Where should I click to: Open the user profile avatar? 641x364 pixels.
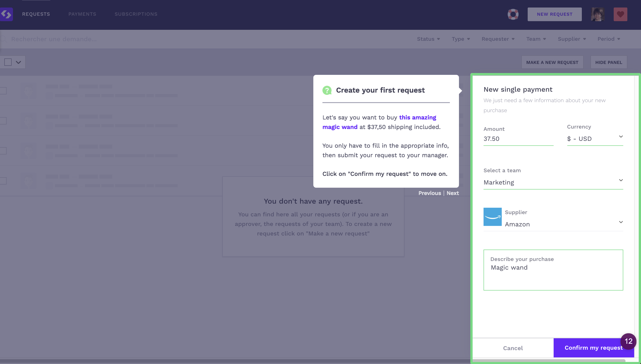pos(598,14)
